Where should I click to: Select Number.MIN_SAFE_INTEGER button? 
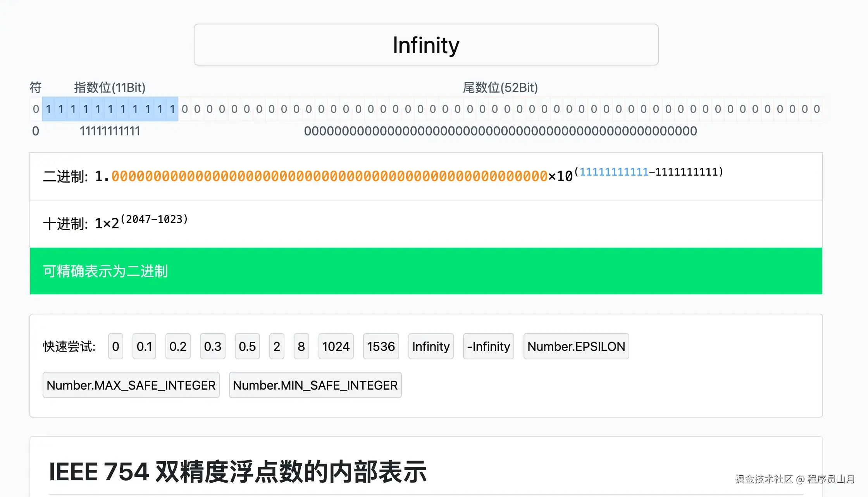(x=315, y=385)
